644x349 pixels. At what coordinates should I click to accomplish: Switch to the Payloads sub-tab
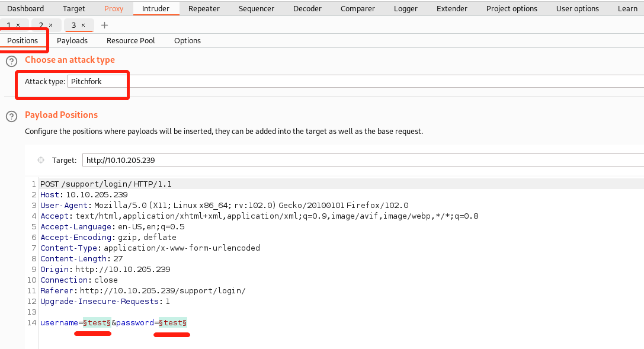click(x=72, y=40)
